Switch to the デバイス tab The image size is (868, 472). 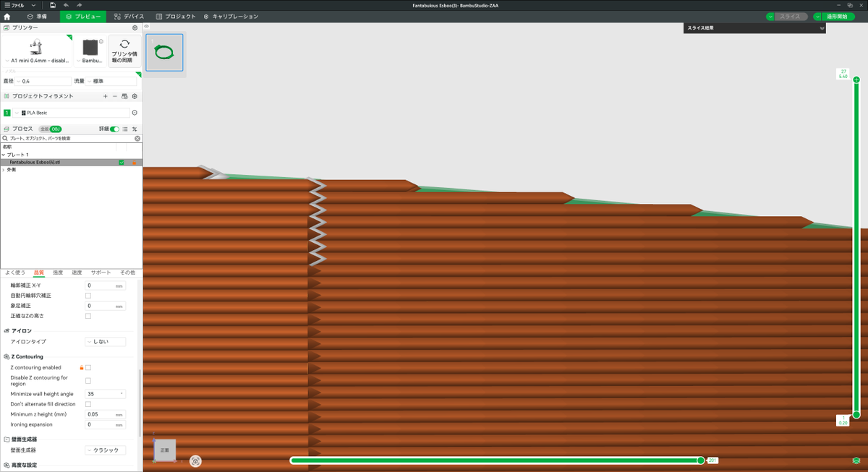click(x=129, y=16)
